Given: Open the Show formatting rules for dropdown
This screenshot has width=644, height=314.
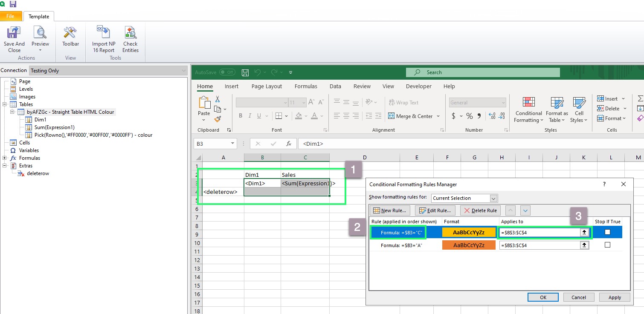Looking at the screenshot, I should [x=464, y=198].
